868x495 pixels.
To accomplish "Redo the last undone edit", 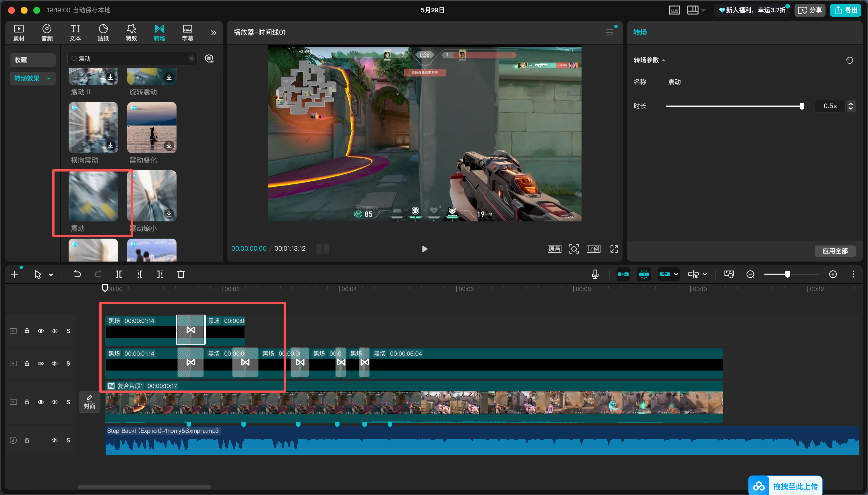I will pos(98,274).
